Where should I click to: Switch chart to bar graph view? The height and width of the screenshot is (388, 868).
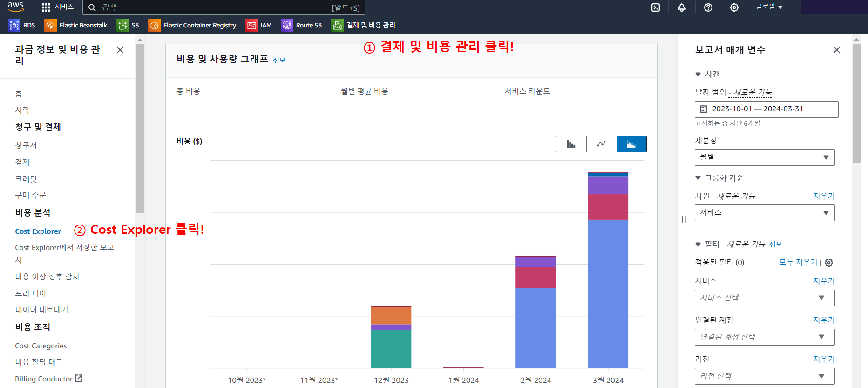(571, 144)
